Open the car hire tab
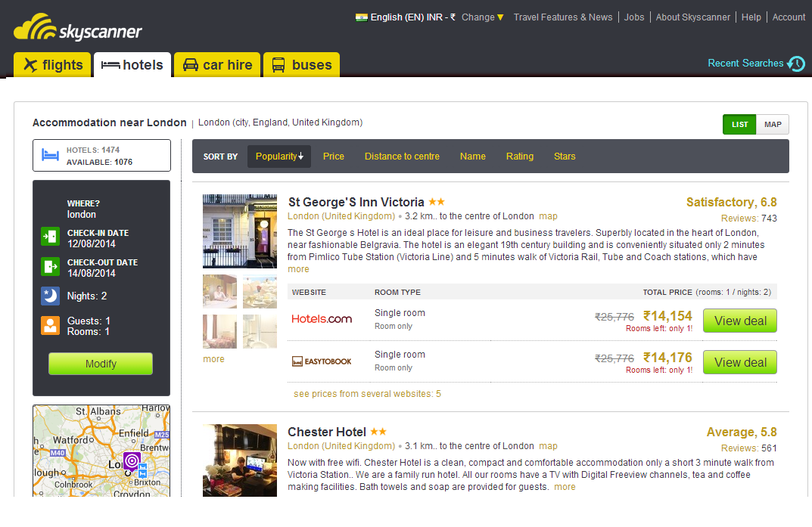The width and height of the screenshot is (812, 527). pyautogui.click(x=217, y=65)
